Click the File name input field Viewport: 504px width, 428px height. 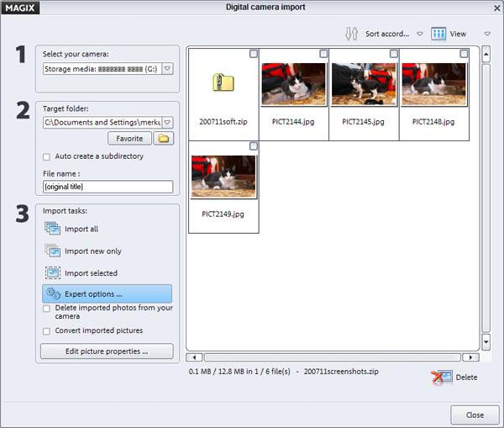click(x=108, y=187)
